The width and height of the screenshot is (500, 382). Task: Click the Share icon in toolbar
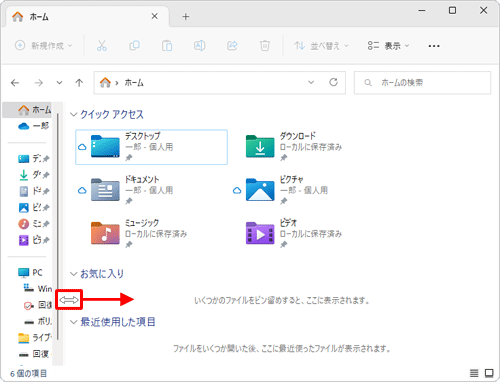click(x=232, y=45)
